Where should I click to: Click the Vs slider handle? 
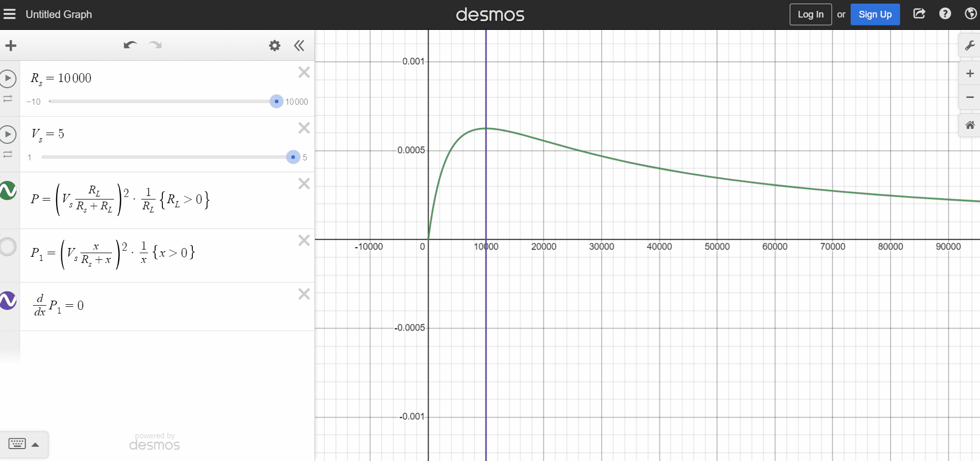[293, 157]
